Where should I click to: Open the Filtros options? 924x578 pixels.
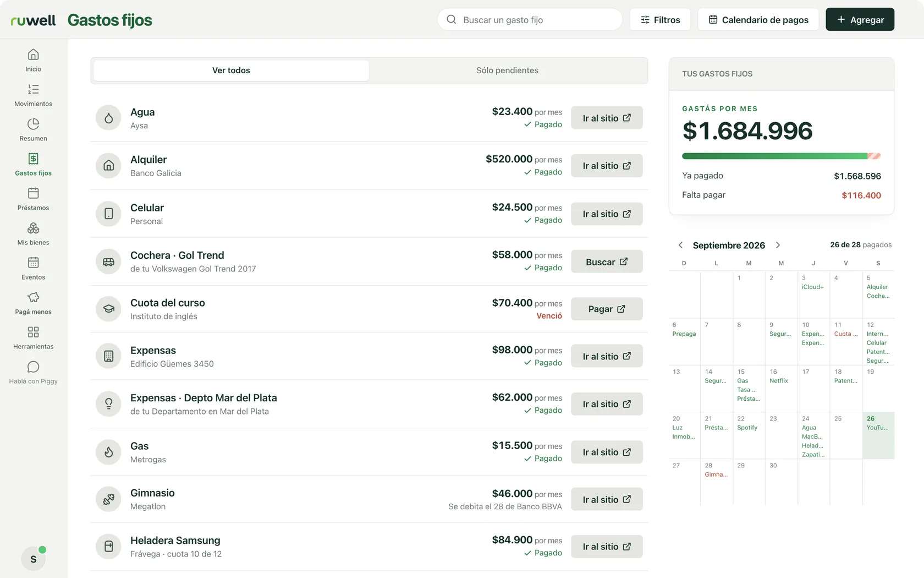coord(660,20)
